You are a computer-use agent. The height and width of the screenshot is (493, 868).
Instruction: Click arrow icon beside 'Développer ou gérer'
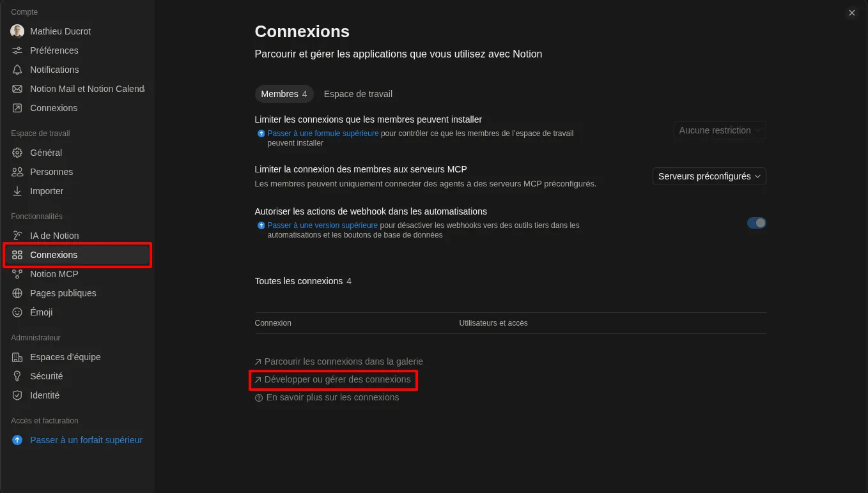click(x=258, y=380)
